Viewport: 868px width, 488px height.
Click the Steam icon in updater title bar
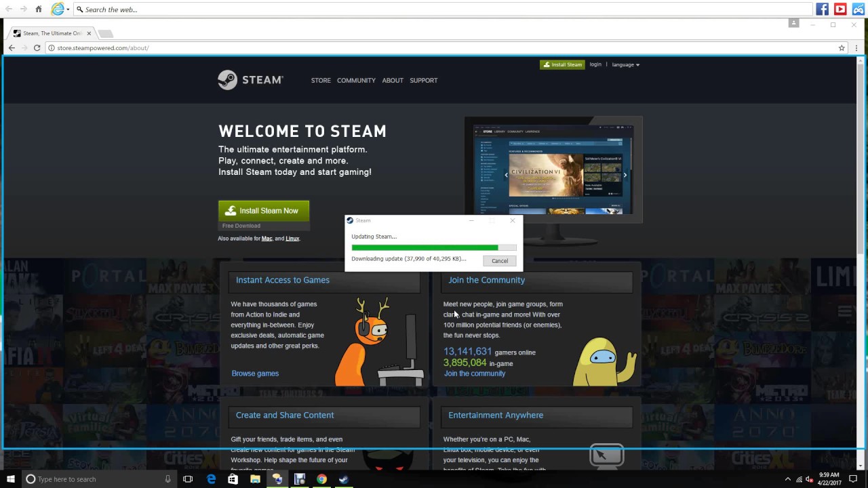(350, 220)
